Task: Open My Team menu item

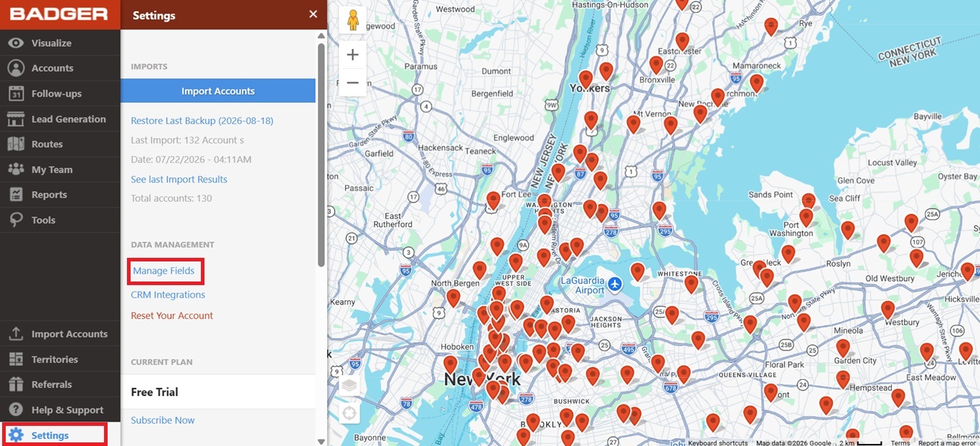Action: click(x=60, y=169)
